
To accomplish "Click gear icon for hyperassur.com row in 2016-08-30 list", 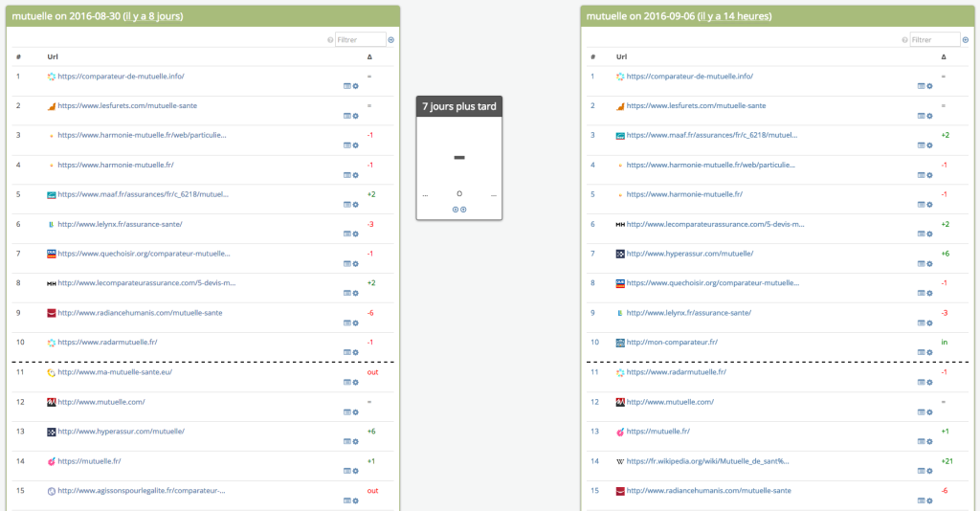I will pos(356,441).
